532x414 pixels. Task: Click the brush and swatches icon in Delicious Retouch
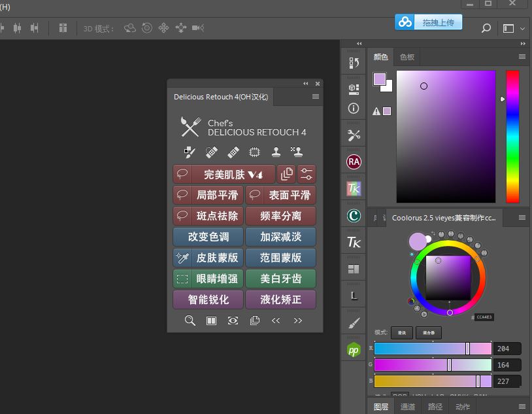pyautogui.click(x=190, y=152)
